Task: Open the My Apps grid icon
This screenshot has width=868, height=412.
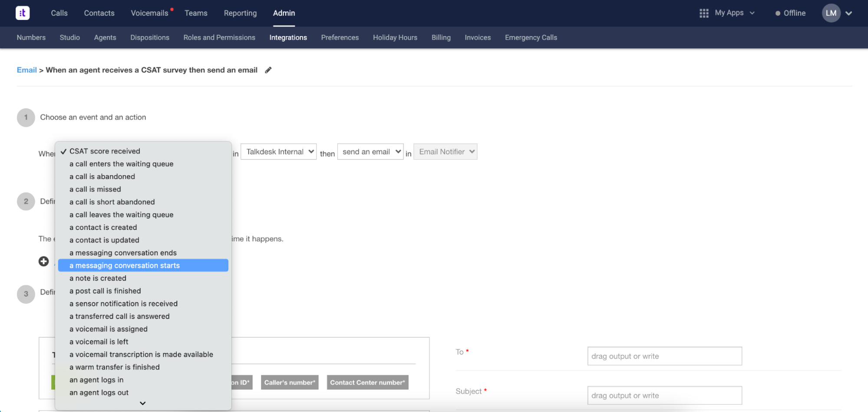Action: pos(704,13)
